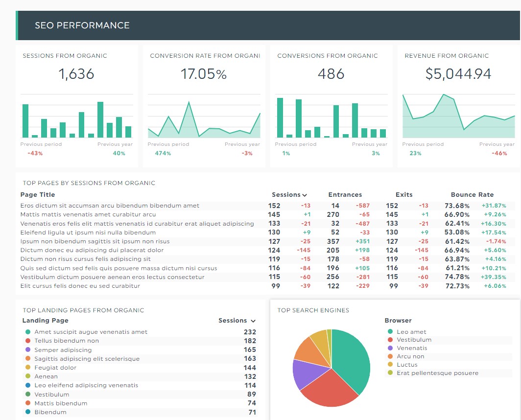Click the blue dot beside Leo eleifend adipiscing venenatis

(x=28, y=385)
